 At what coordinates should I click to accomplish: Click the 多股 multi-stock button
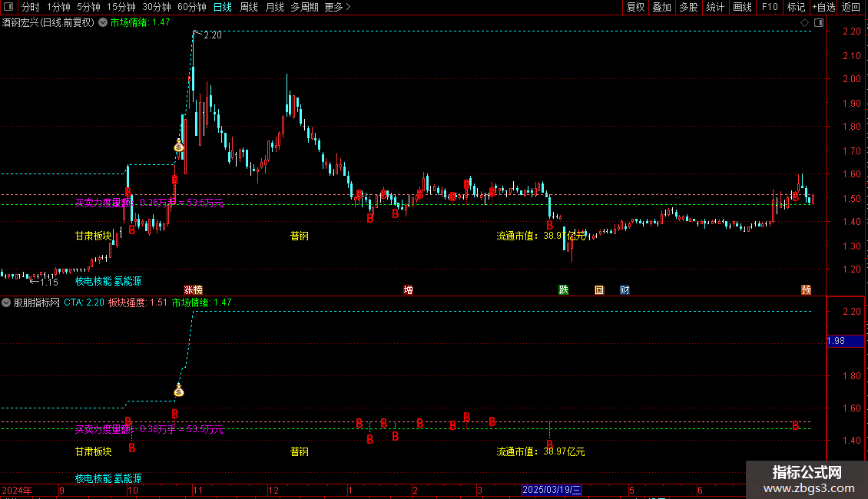click(x=689, y=7)
